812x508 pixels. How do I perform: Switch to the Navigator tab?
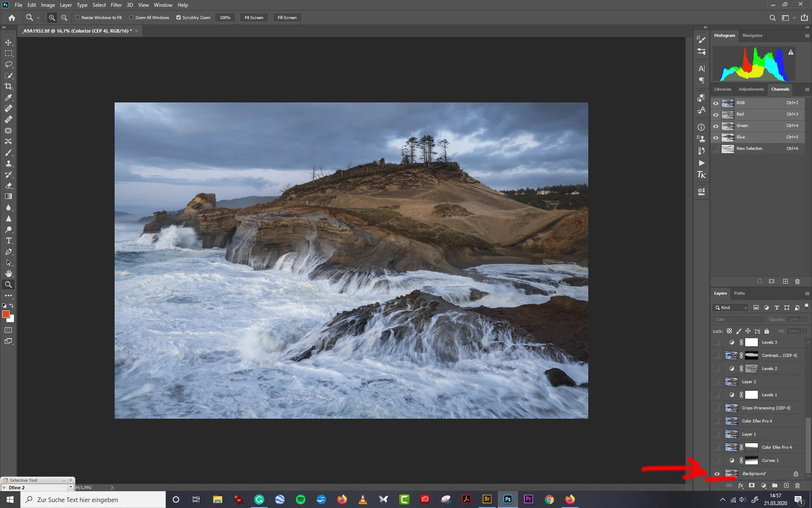tap(752, 36)
